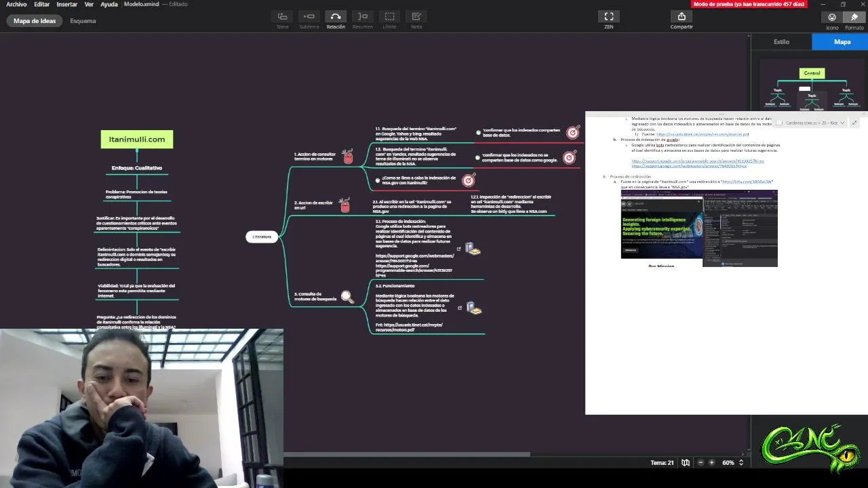868x488 pixels.
Task: Click the horizontal canvas scrollbar
Action: (x=407, y=454)
